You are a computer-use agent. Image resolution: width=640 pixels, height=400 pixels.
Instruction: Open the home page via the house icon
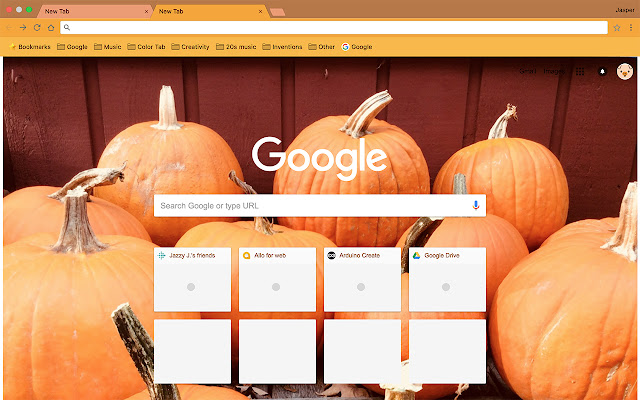[x=51, y=27]
